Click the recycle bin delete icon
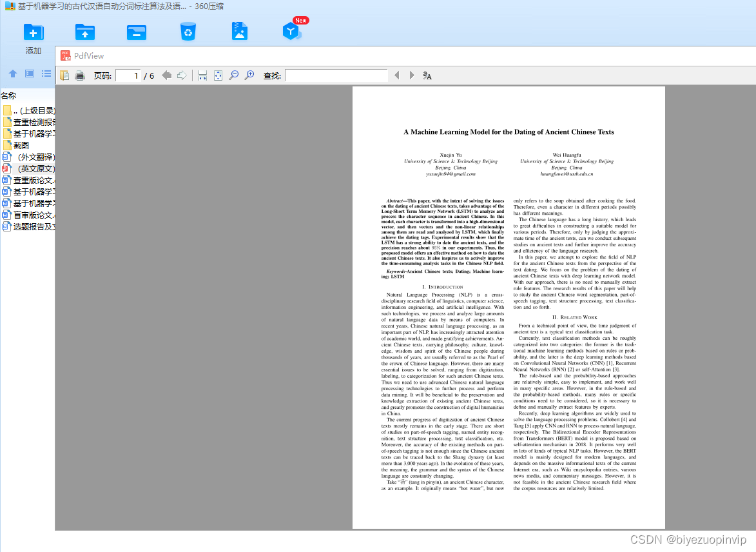 pos(188,32)
